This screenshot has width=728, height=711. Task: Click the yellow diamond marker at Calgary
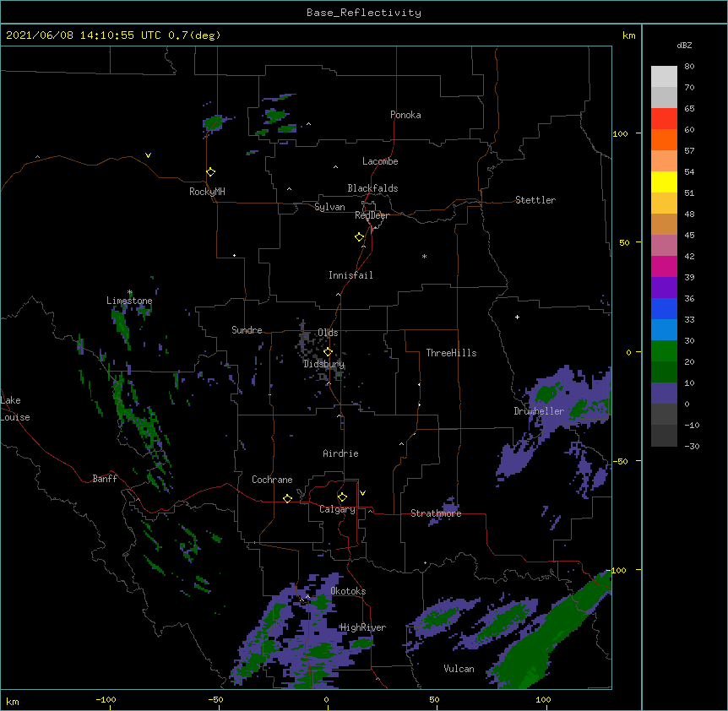point(342,497)
